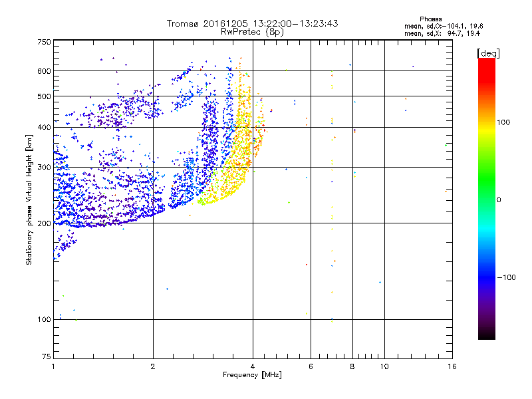Click the x-axis tick label "10"

384,366
